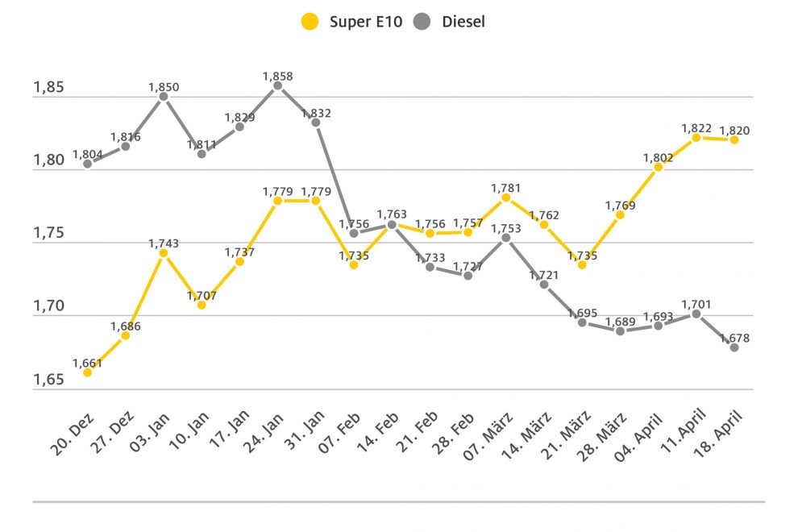This screenshot has height=532, width=798.
Task: Click the Super E10 point 1,822
Action: [x=696, y=138]
